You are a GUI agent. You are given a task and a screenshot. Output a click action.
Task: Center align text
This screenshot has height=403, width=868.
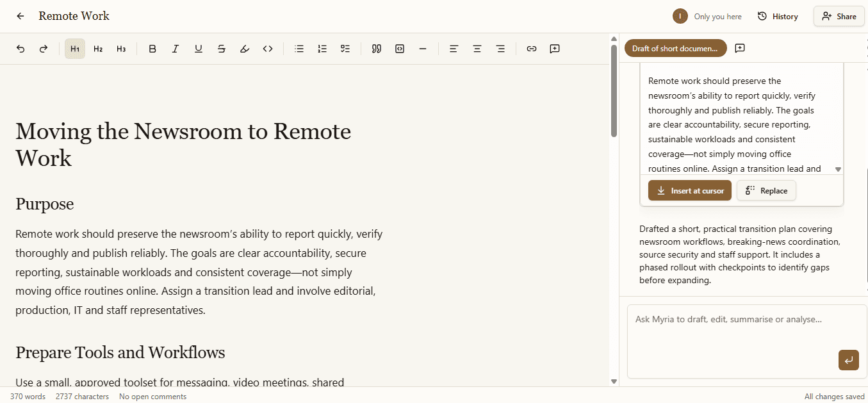[477, 49]
